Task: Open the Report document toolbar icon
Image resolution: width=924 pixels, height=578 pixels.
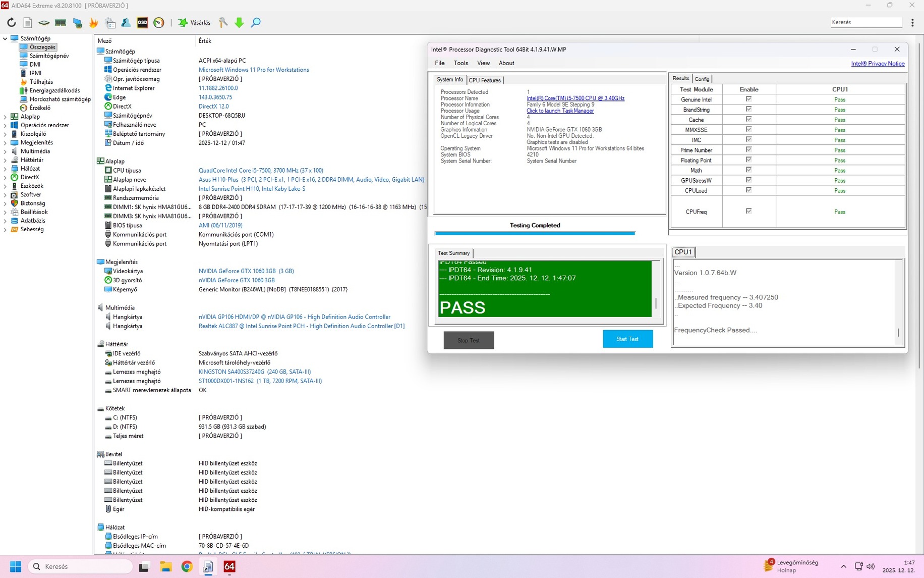Action: (28, 23)
